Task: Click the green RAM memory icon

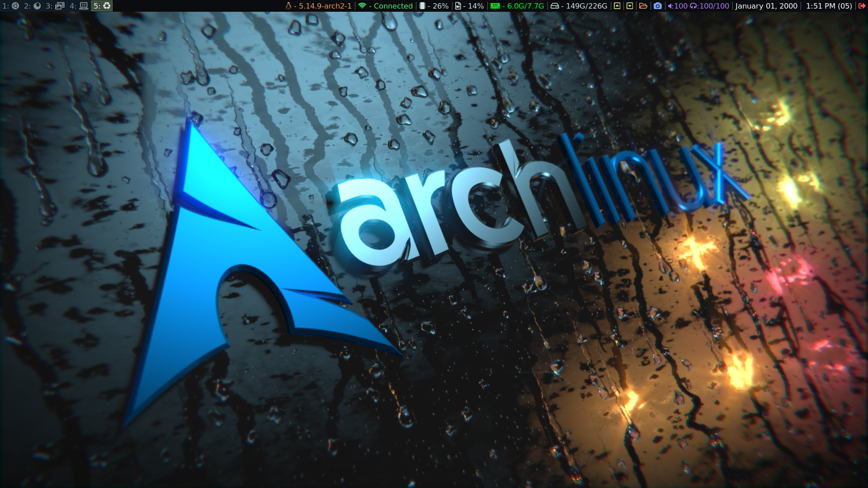Action: coord(495,6)
